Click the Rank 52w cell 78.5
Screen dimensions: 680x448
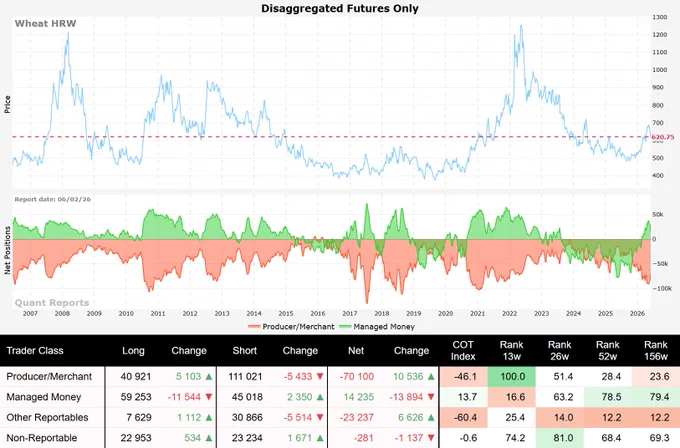[608, 397]
